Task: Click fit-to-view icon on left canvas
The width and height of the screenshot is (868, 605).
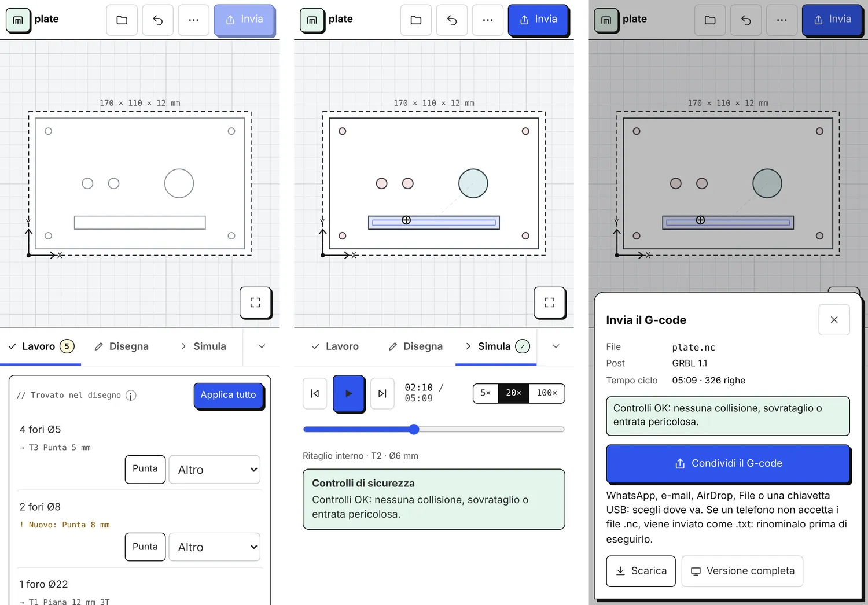Action: [255, 302]
